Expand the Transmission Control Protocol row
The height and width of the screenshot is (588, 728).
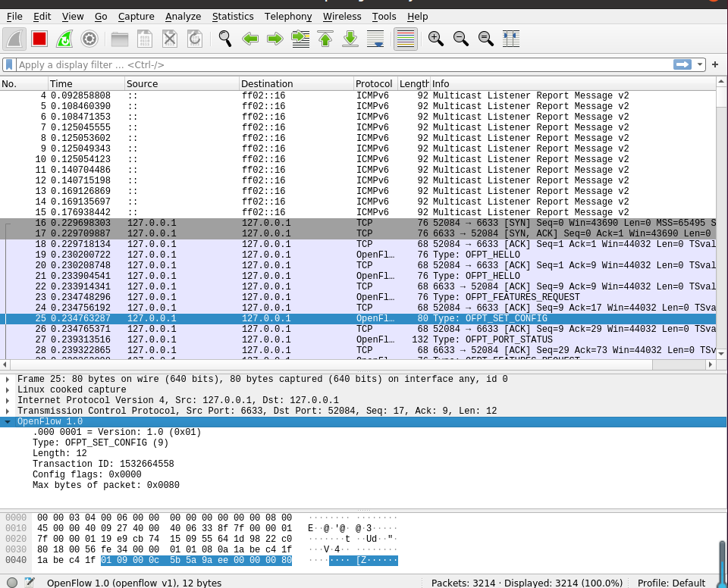(8, 411)
